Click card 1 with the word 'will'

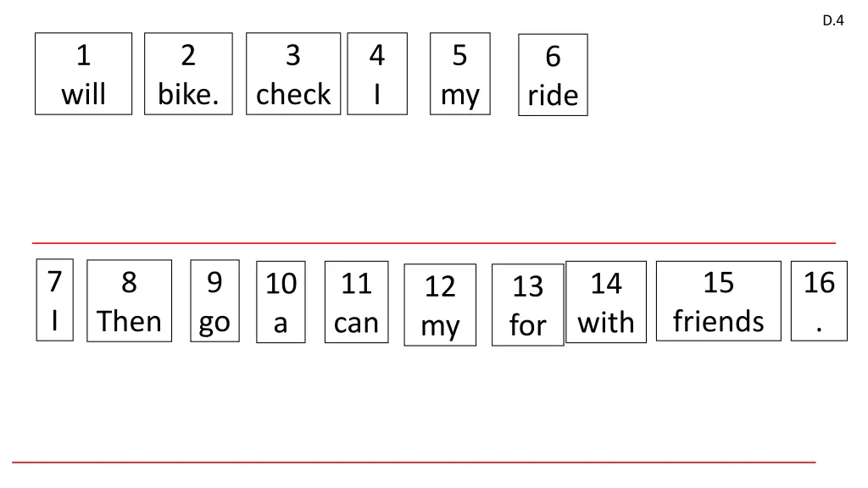pyautogui.click(x=83, y=74)
